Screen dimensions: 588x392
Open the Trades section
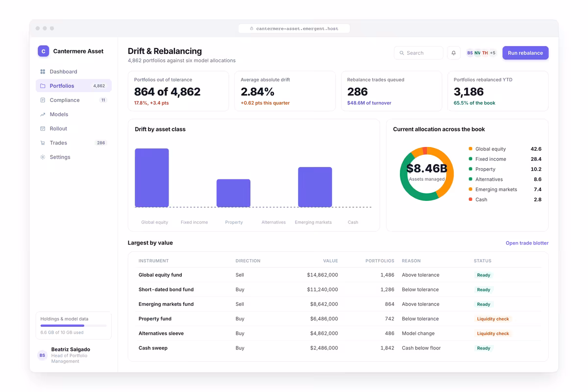[73, 143]
